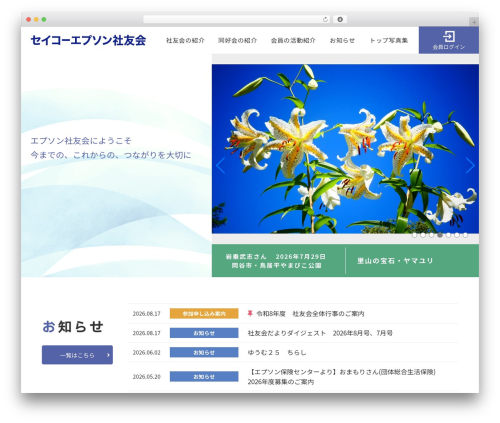Viewport: 500px width, 423px height.
Task: Open 会員の活動紹介 menu item
Action: tap(293, 40)
